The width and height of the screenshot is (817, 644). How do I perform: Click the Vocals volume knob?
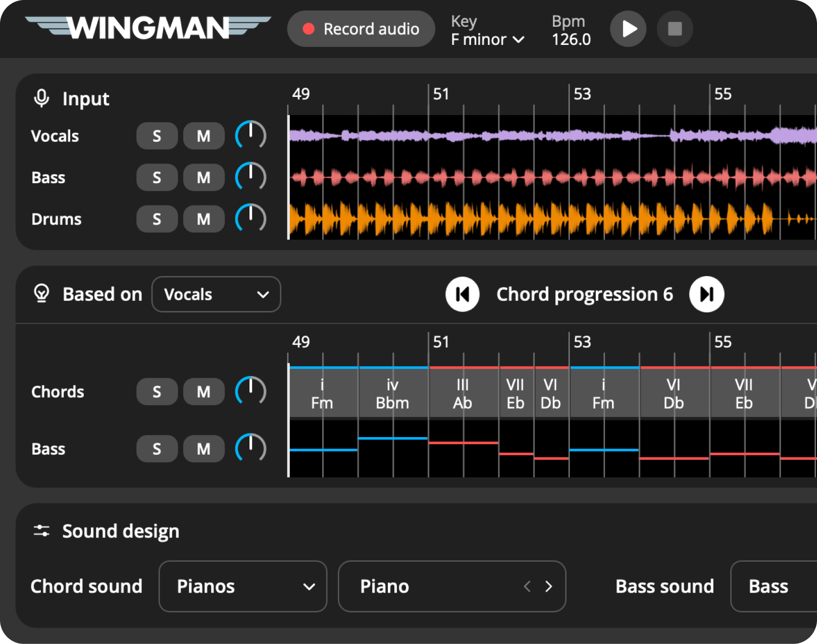250,135
